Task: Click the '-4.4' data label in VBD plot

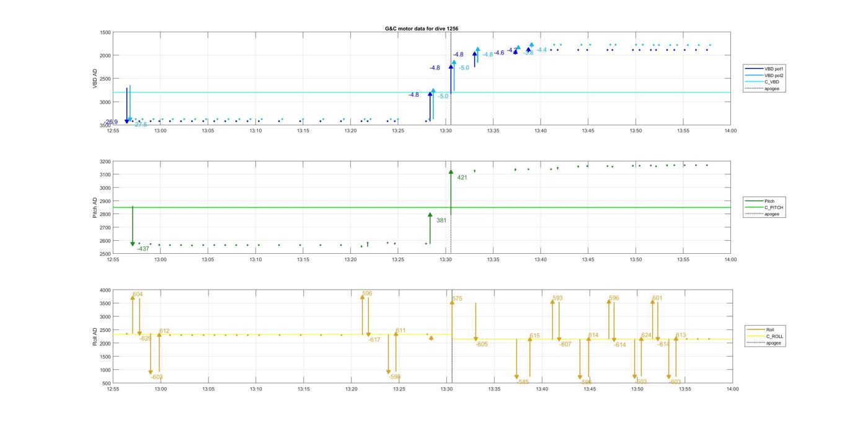Action: click(542, 50)
